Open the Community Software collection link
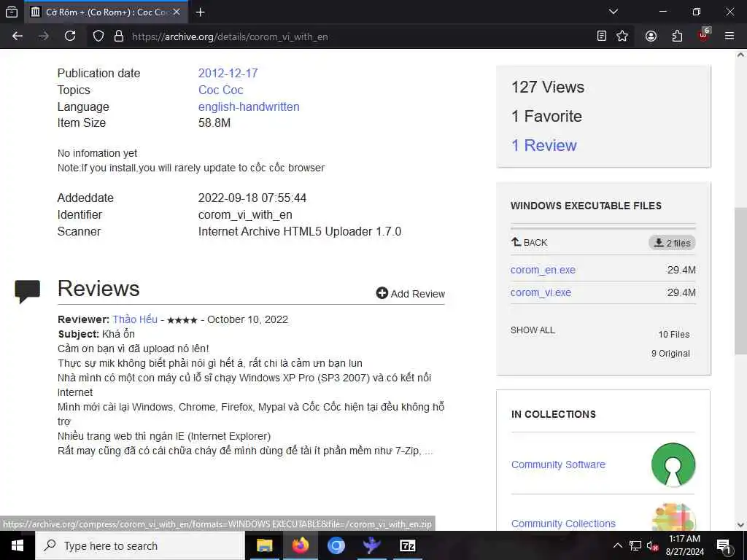 point(558,464)
